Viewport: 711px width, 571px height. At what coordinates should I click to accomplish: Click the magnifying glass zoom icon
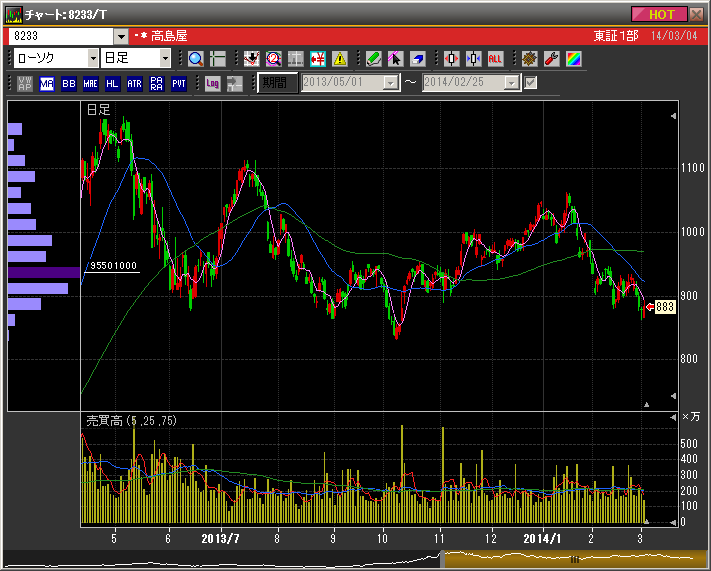click(x=195, y=58)
